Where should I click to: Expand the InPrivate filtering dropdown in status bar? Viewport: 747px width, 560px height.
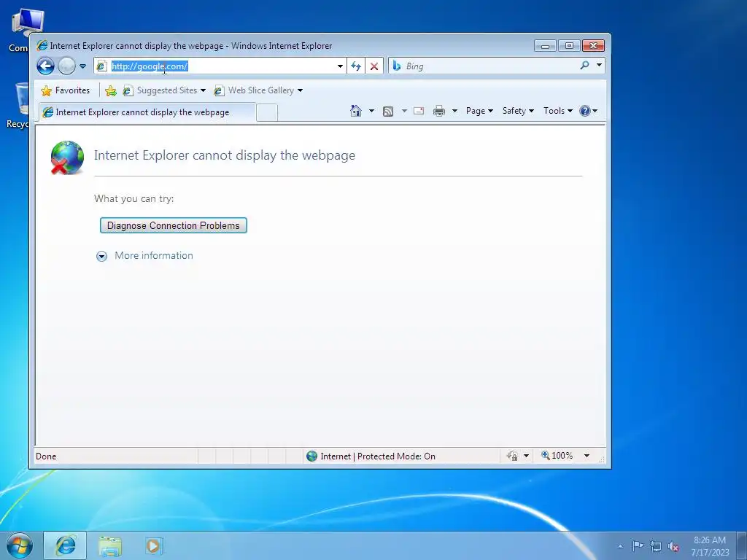pos(527,456)
